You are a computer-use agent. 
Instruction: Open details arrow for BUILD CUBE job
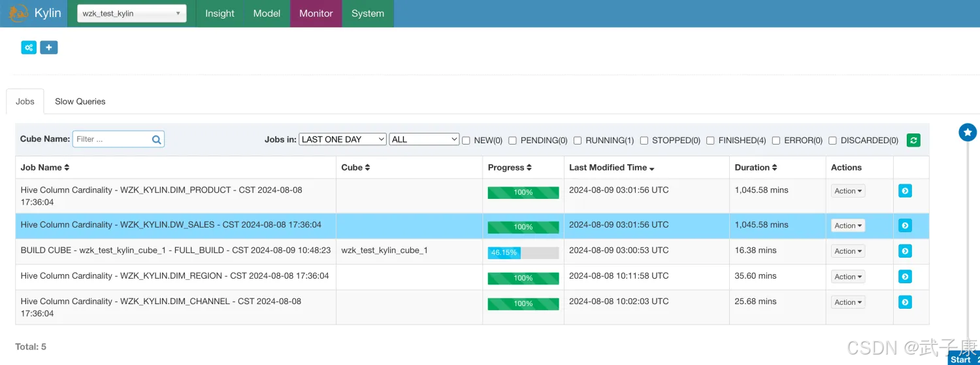click(x=905, y=251)
